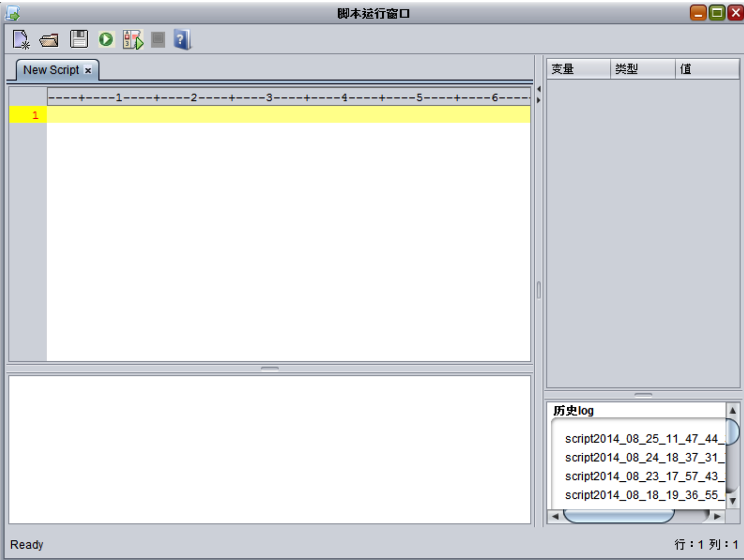Open log script2014_08_24_18_37_31
The width and height of the screenshot is (744, 560).
point(644,457)
